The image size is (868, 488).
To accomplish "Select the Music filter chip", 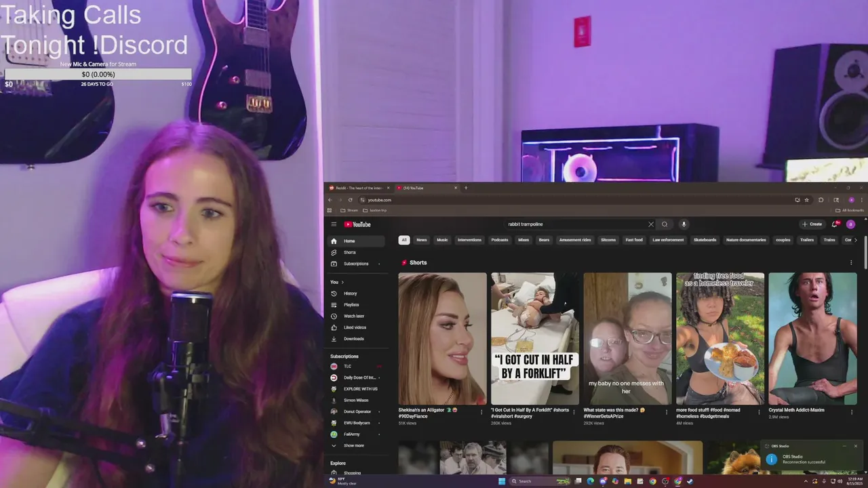I will (x=442, y=240).
